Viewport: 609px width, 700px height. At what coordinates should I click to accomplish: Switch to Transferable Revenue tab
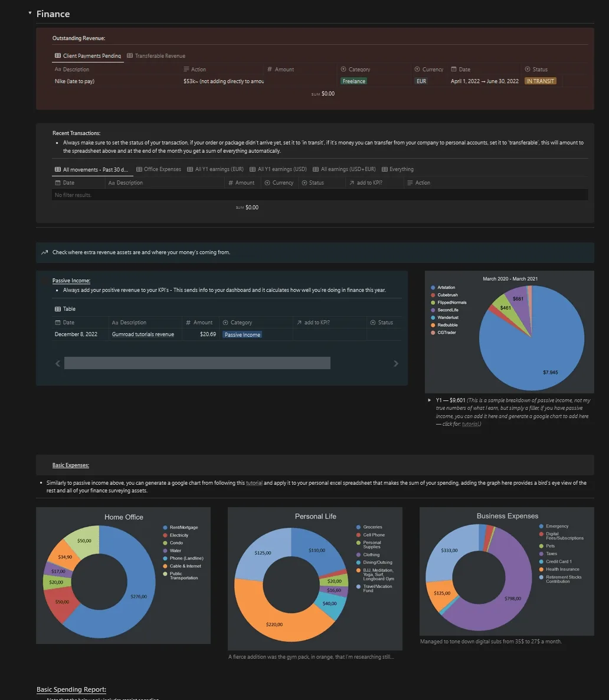(x=156, y=56)
